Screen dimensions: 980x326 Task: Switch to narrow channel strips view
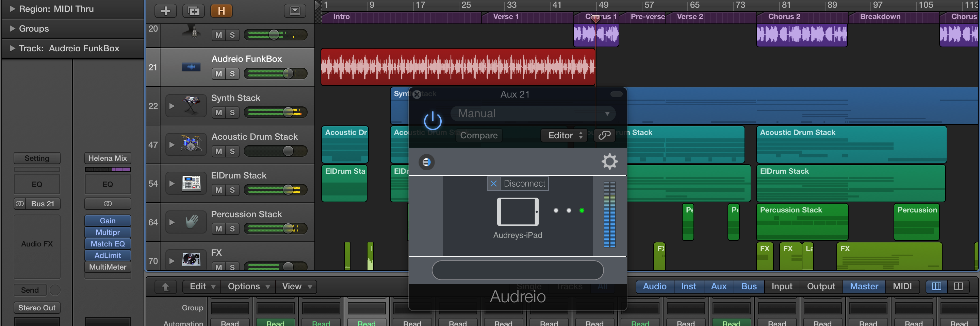(x=937, y=287)
